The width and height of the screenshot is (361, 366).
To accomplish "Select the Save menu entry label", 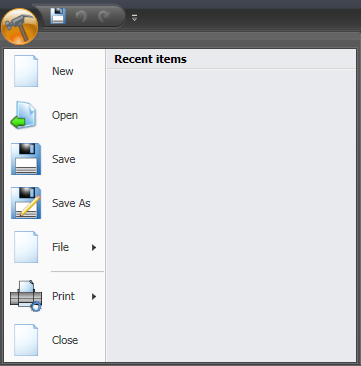I will (64, 159).
